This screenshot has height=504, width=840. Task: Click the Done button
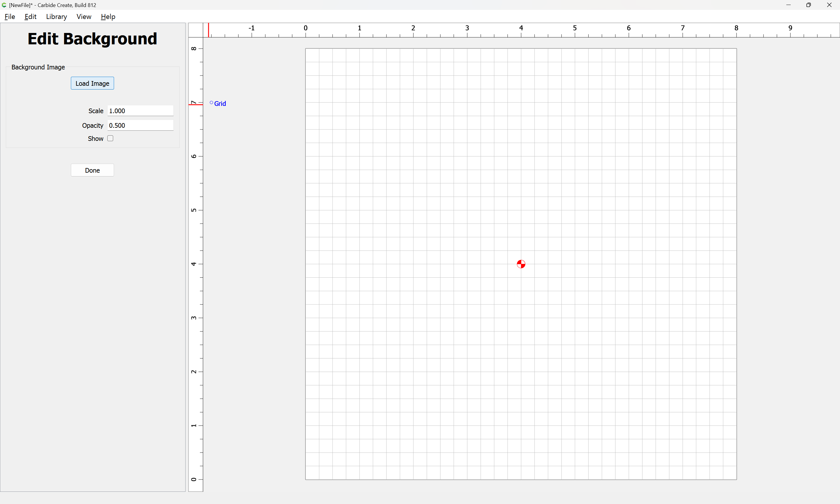click(92, 170)
